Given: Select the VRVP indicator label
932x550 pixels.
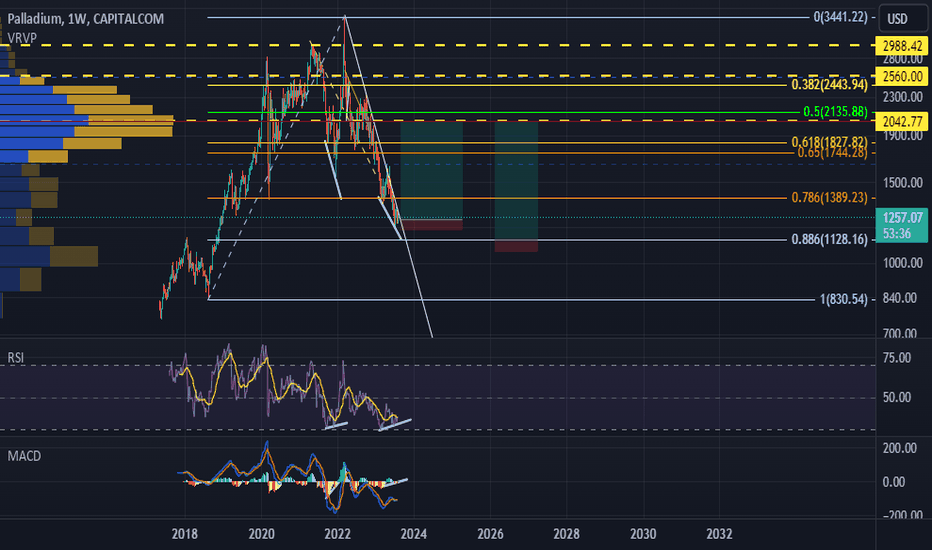Looking at the screenshot, I should tap(22, 37).
